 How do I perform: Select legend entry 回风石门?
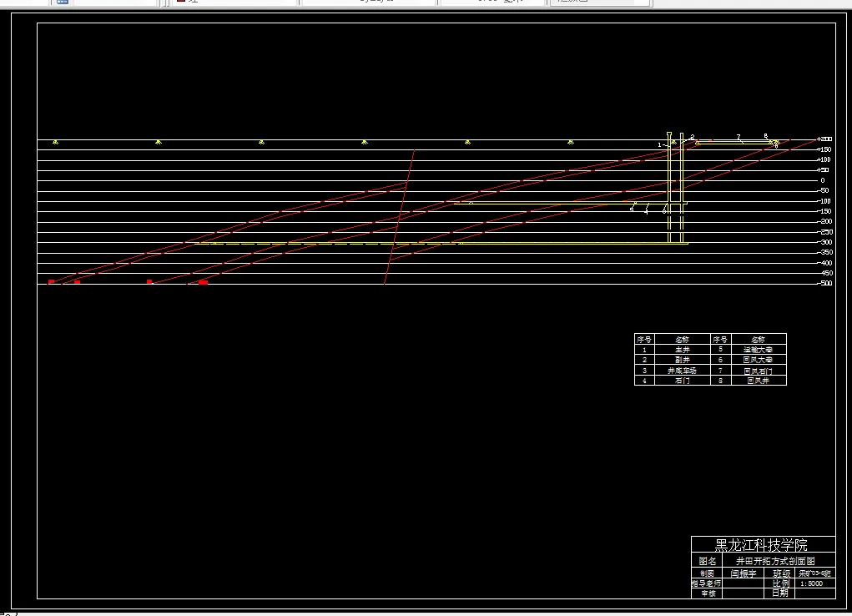coord(758,371)
